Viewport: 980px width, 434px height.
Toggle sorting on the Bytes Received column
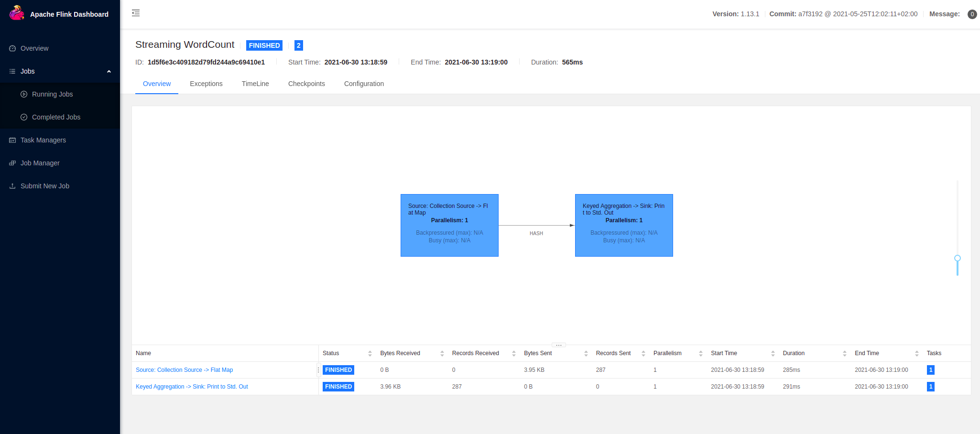coord(442,353)
